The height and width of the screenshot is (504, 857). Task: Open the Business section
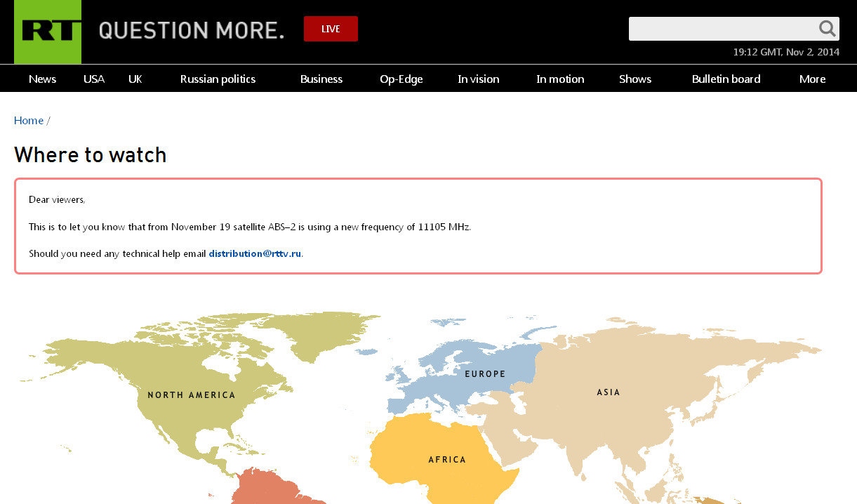(321, 79)
